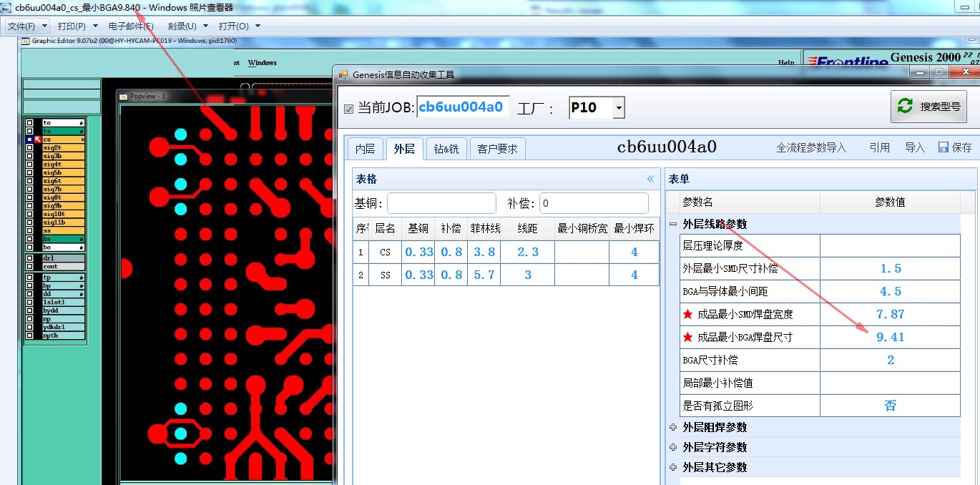Toggle the 当前JOB checkbox

348,109
